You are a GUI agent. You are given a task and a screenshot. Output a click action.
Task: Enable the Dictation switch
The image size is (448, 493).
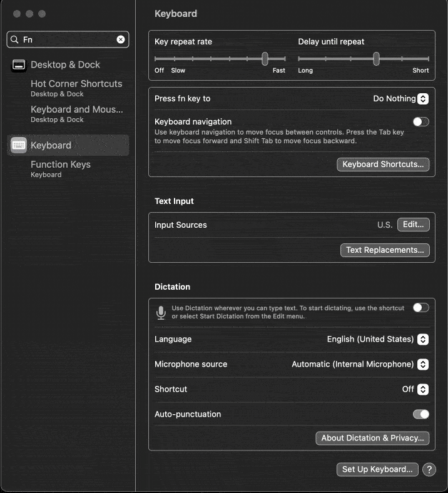(x=421, y=307)
